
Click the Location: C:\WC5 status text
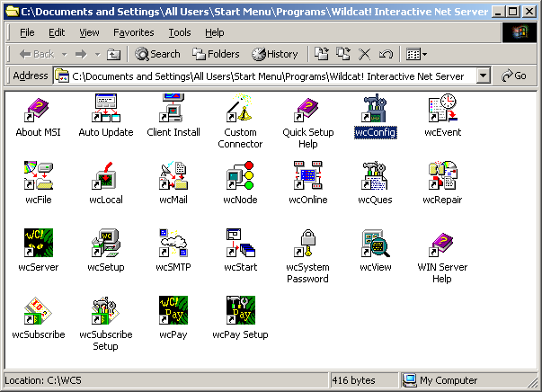[43, 380]
